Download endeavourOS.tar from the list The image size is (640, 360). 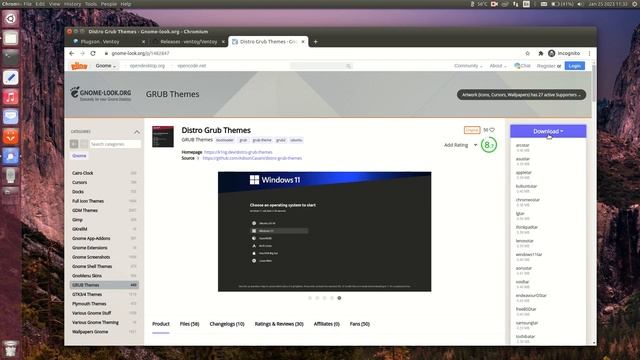(x=531, y=296)
